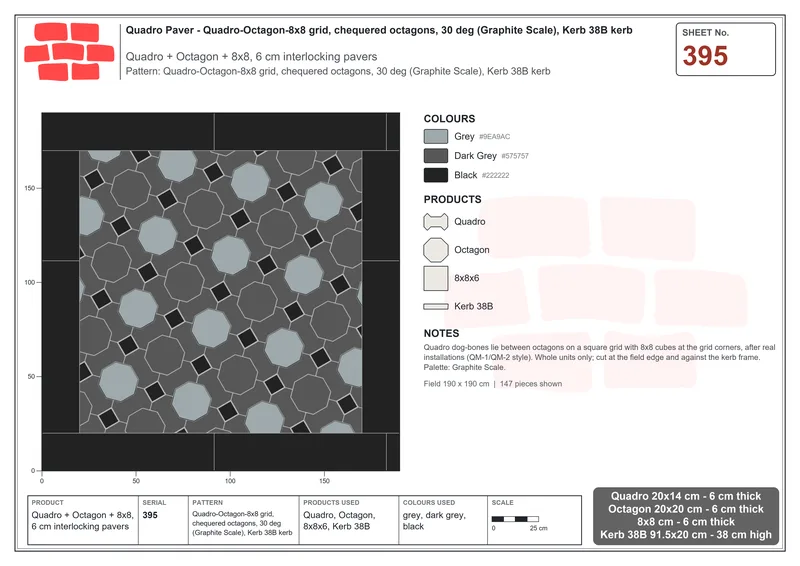Click the SCALE header label
Viewport: 800px width, 566px height.
pyautogui.click(x=503, y=503)
